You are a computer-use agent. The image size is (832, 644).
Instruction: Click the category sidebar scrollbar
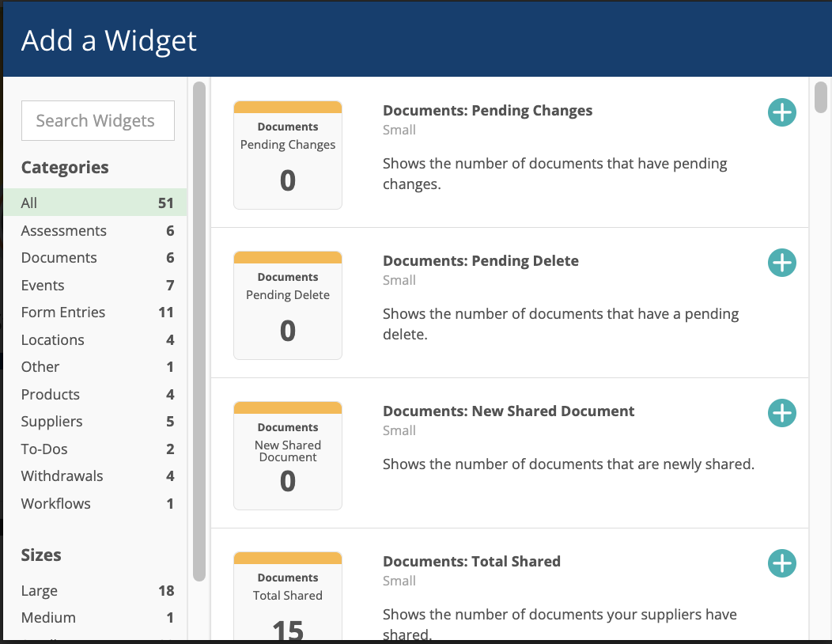pyautogui.click(x=199, y=331)
